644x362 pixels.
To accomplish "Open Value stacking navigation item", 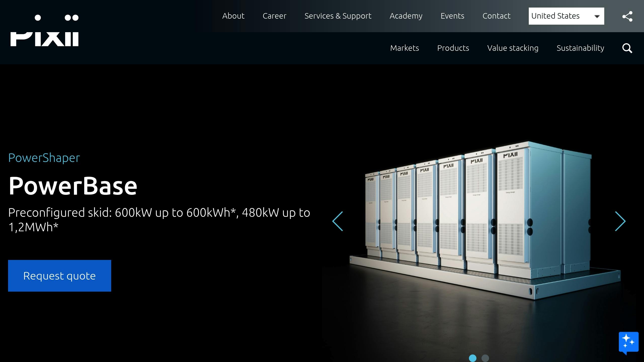I will (x=513, y=48).
